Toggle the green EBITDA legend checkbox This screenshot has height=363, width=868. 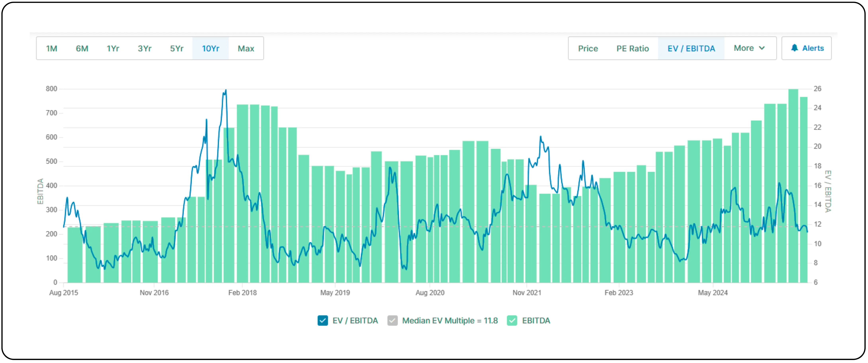[x=512, y=321]
